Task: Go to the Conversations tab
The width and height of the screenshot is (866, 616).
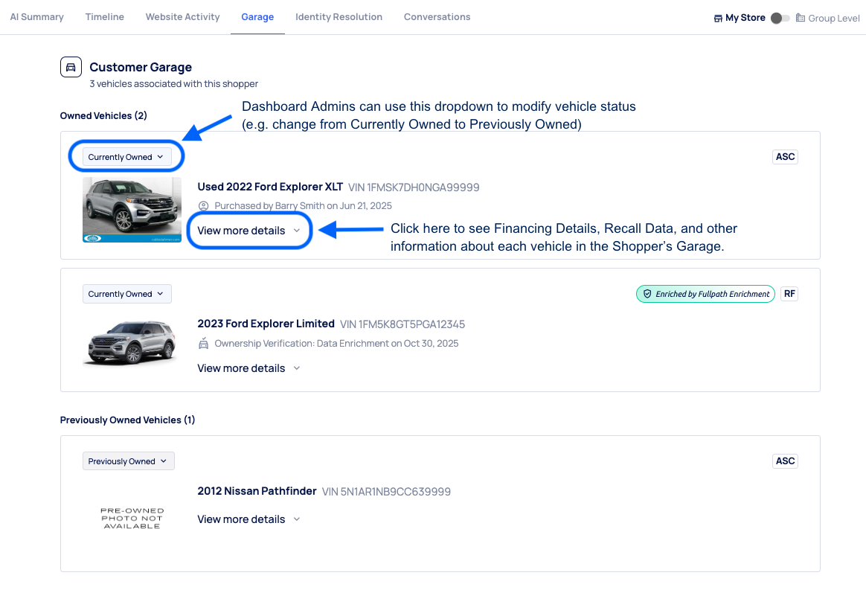Action: (437, 17)
